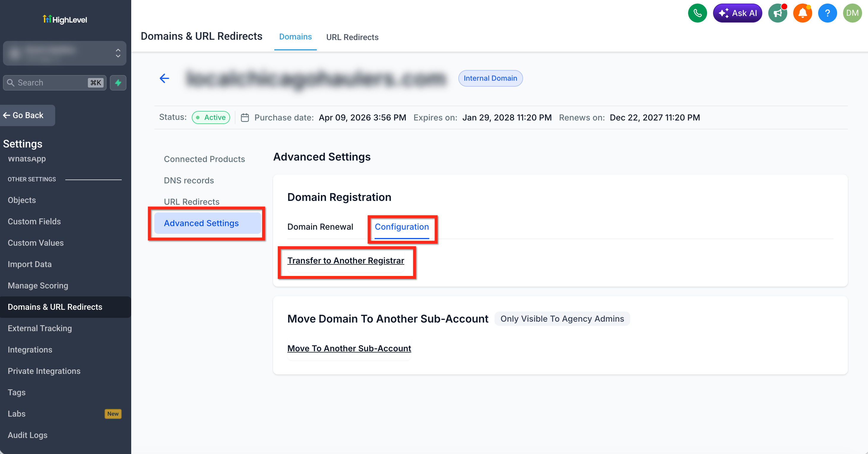This screenshot has height=454, width=868.
Task: Open Connected Products section
Action: coord(204,159)
